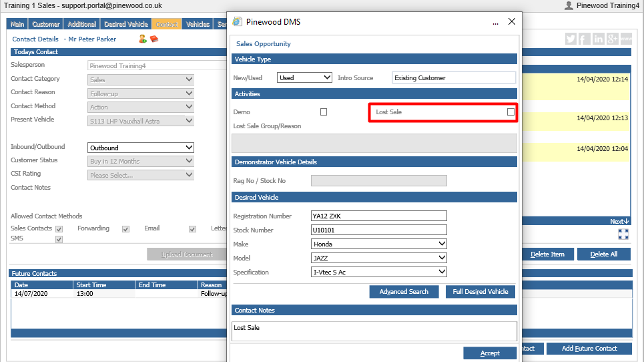Click the Upload Document button

click(187, 254)
